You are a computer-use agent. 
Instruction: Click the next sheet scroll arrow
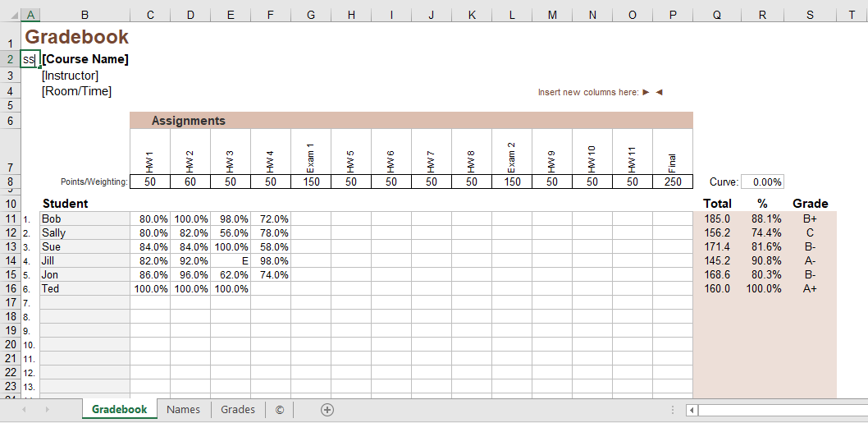(x=47, y=410)
